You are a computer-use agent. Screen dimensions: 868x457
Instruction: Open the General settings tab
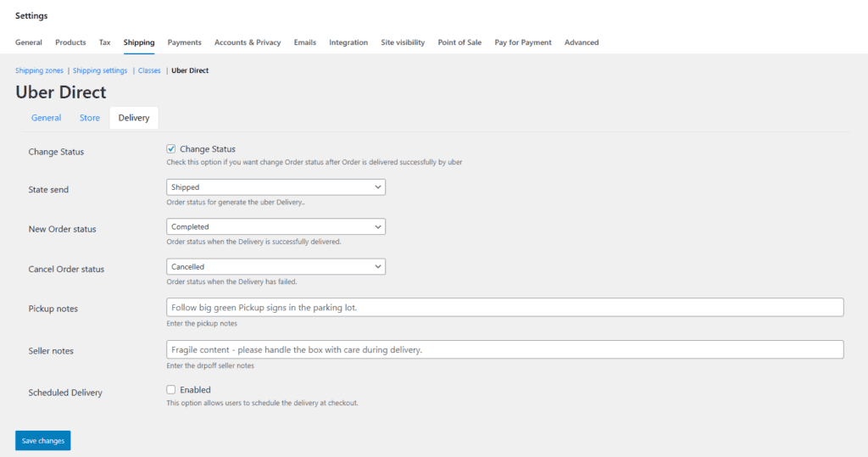pos(28,42)
